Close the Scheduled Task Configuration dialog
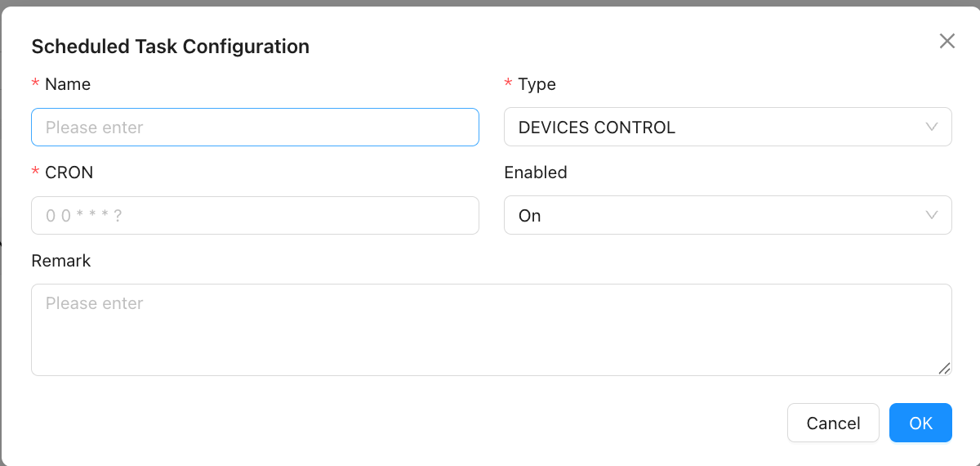 tap(947, 42)
